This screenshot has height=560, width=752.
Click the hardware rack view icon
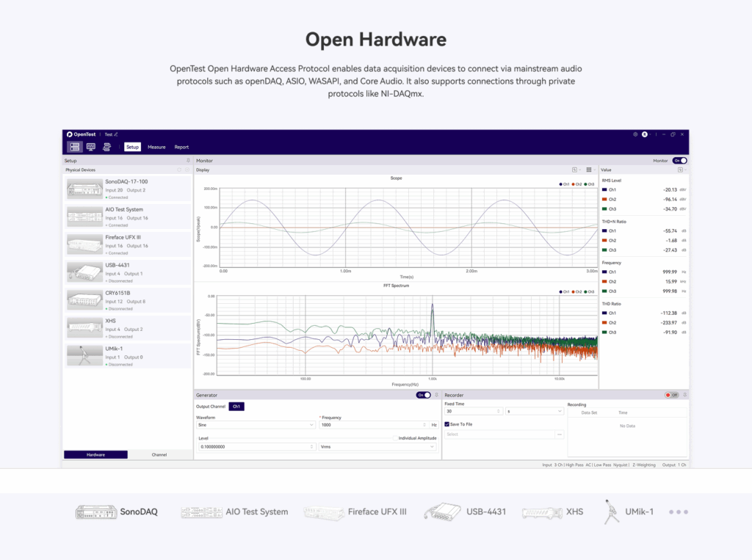point(75,147)
